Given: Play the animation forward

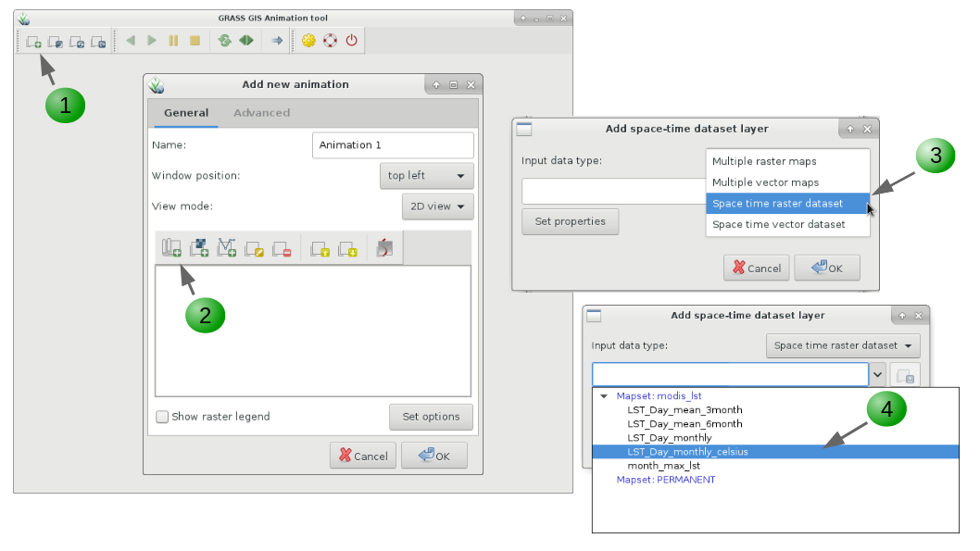Looking at the screenshot, I should click(152, 41).
